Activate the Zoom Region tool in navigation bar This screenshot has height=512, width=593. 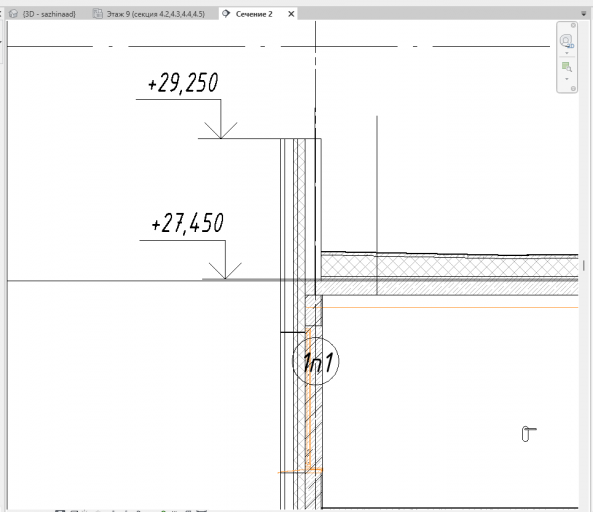click(567, 67)
